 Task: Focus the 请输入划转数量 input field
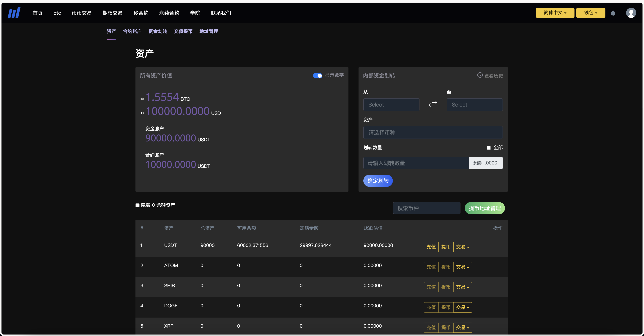(x=416, y=163)
